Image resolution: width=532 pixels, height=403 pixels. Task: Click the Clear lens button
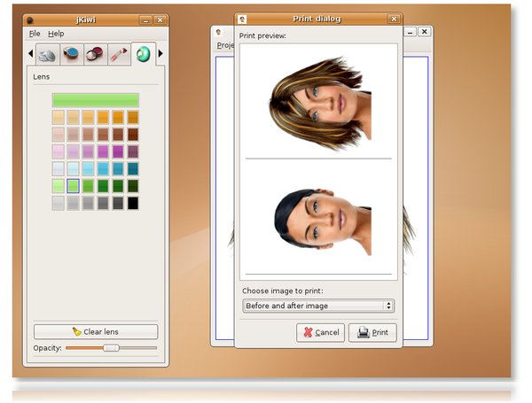[x=96, y=332]
